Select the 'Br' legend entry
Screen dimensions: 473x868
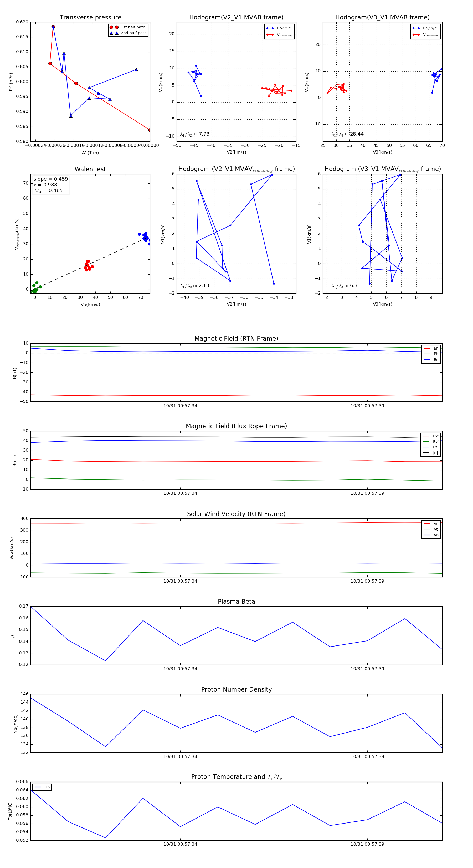pyautogui.click(x=431, y=349)
